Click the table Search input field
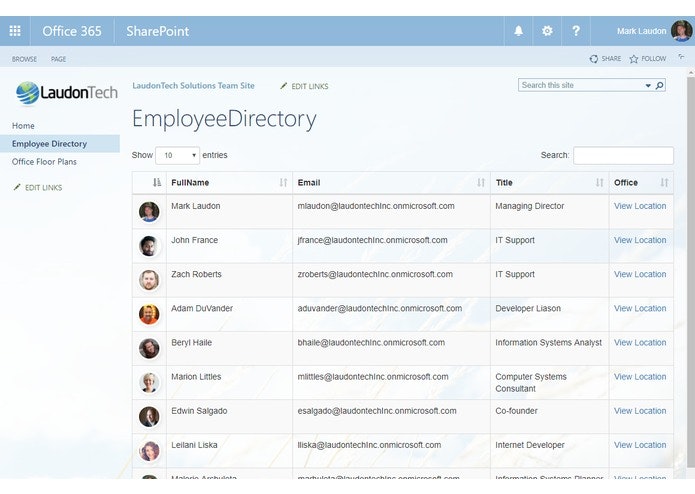The image size is (695, 494). (x=623, y=156)
